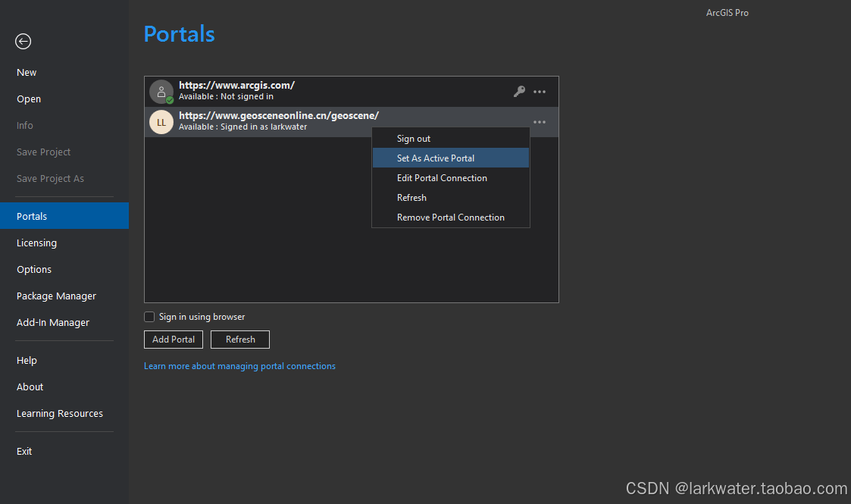This screenshot has width=851, height=504.
Task: Click the Save Project sidebar item
Action: click(x=64, y=152)
